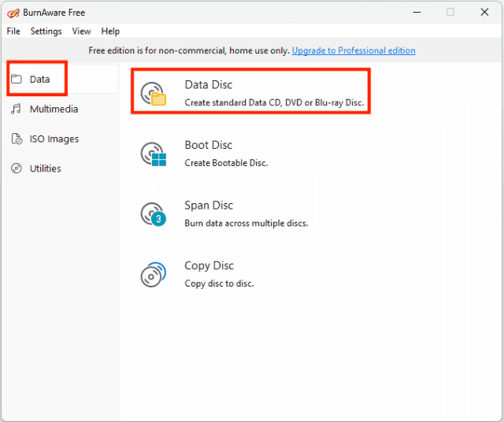Close the BurnAware Free window
This screenshot has width=504, height=422.
click(x=484, y=13)
